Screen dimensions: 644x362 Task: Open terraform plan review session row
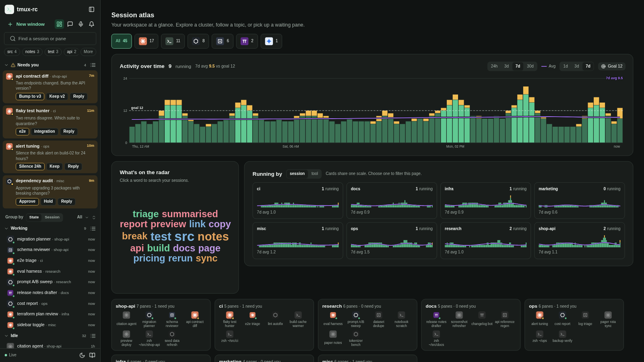point(50,314)
